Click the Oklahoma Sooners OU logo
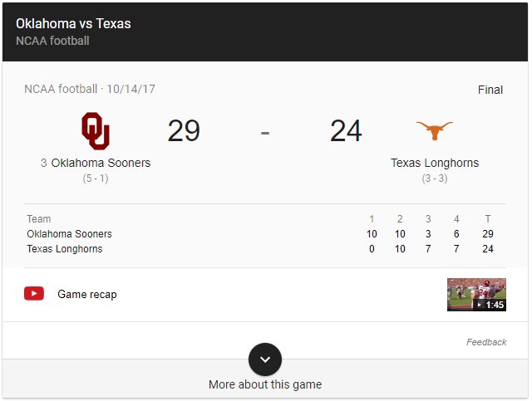This screenshot has width=532, height=401. 96,131
